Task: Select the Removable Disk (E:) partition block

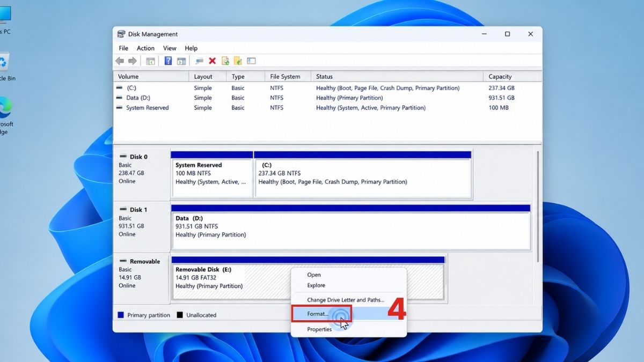Action: point(308,278)
